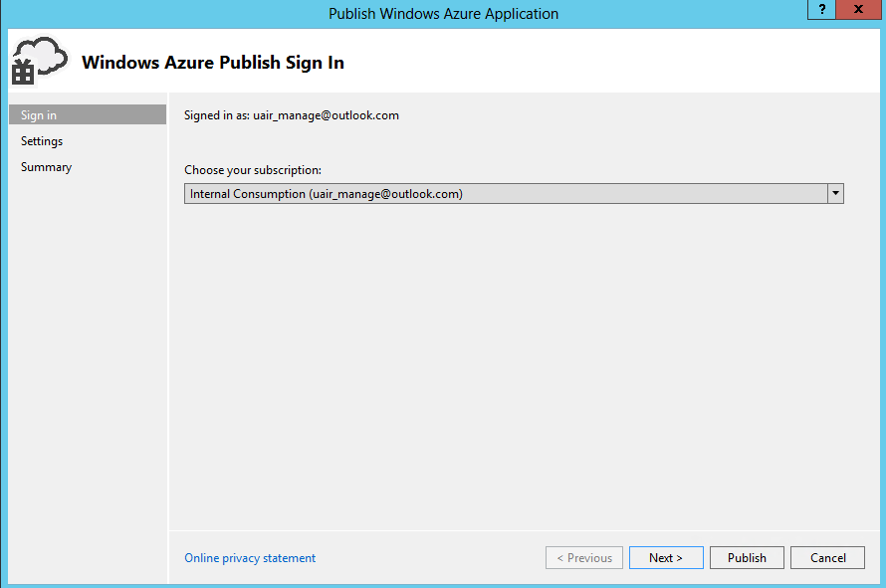Open the subscription combo box showing Internal Consumption
Image resolution: width=886 pixels, height=588 pixels.
(506, 194)
